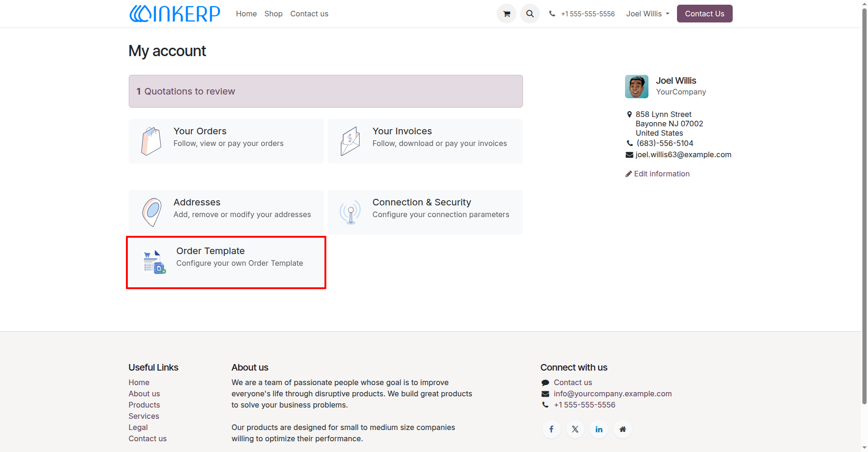
Task: Click the home icon in footer
Action: [x=623, y=429]
